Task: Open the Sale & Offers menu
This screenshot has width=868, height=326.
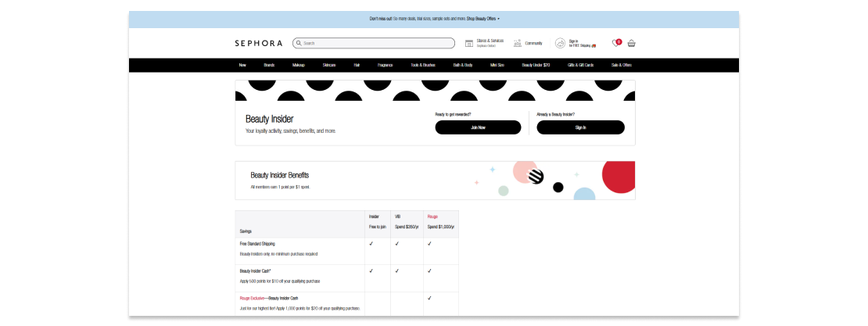Action: click(621, 66)
